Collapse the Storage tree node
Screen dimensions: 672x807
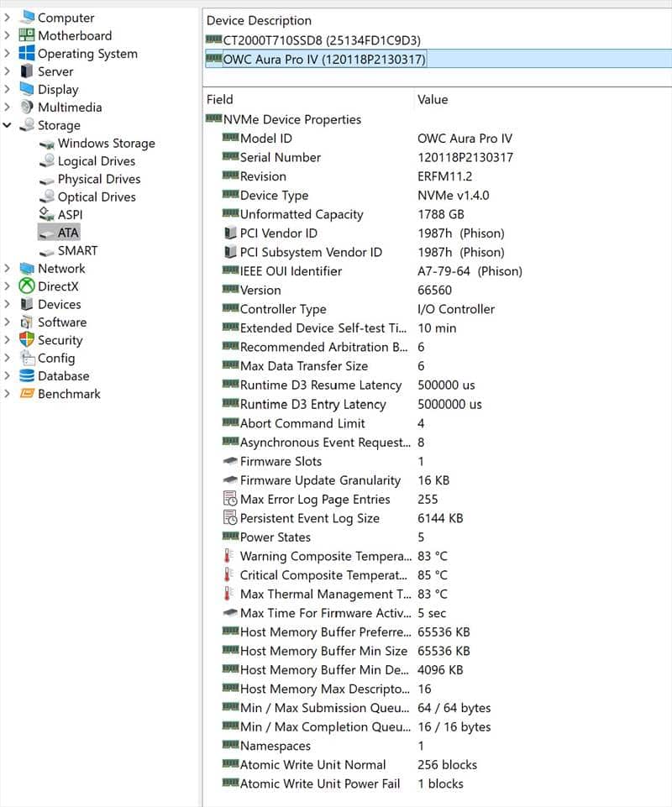click(8, 125)
